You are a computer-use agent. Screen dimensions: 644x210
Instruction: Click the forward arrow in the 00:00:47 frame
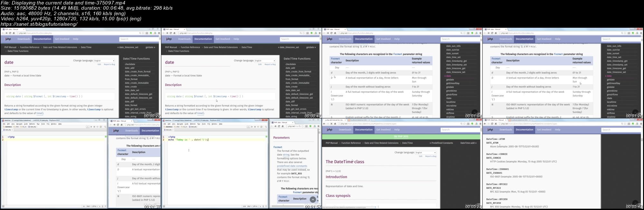[x=167, y=33]
